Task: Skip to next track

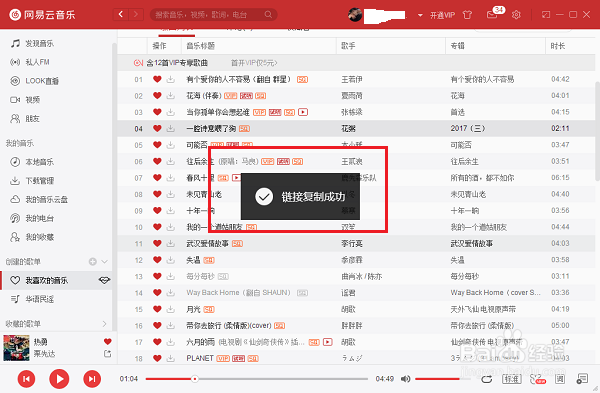Action: tap(92, 379)
